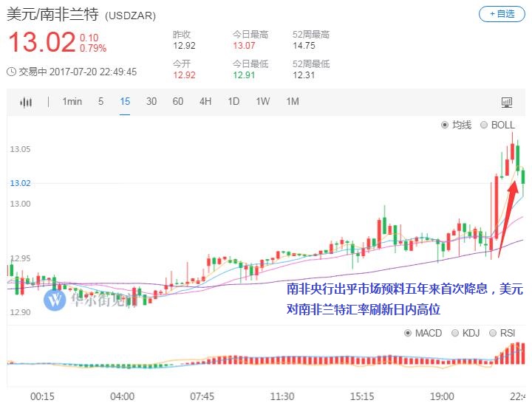Image resolution: width=532 pixels, height=403 pixels.
Task: Click the watermark logo on the chart
Action: (55, 299)
